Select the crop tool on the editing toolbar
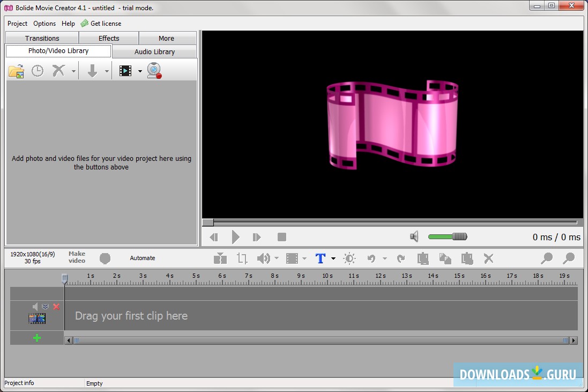588x392 pixels. (242, 258)
